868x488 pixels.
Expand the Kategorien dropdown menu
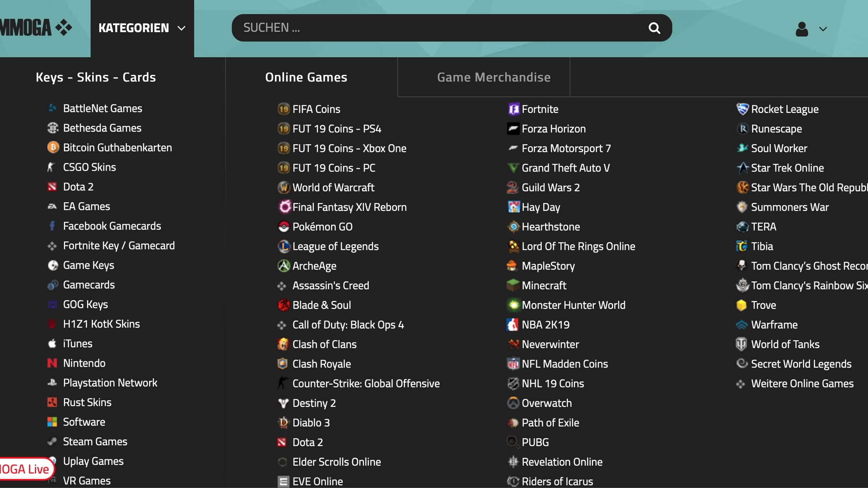(x=142, y=28)
